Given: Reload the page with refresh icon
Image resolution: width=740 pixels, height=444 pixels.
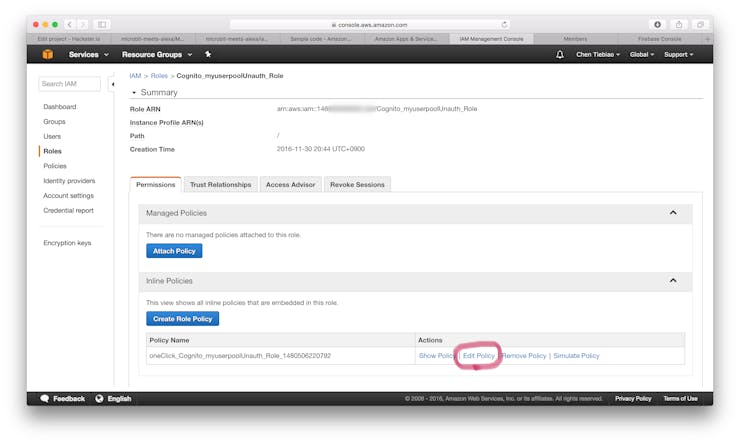Looking at the screenshot, I should point(504,25).
